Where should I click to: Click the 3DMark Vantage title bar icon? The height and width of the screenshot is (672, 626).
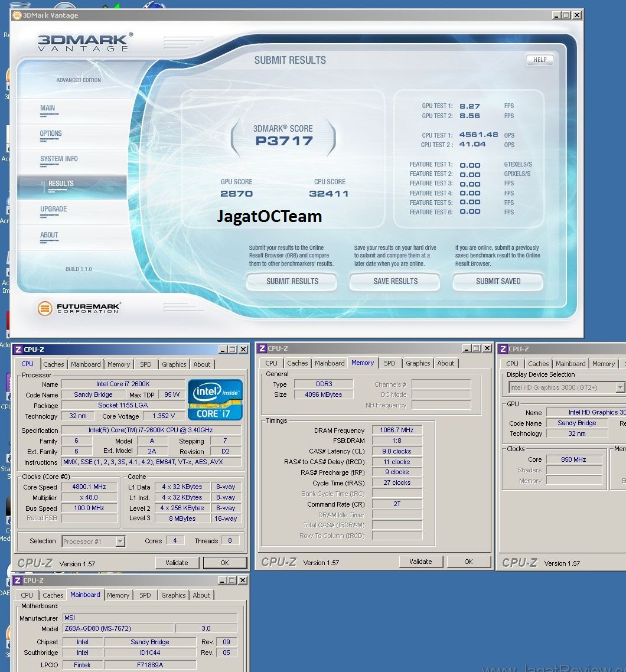click(x=17, y=15)
